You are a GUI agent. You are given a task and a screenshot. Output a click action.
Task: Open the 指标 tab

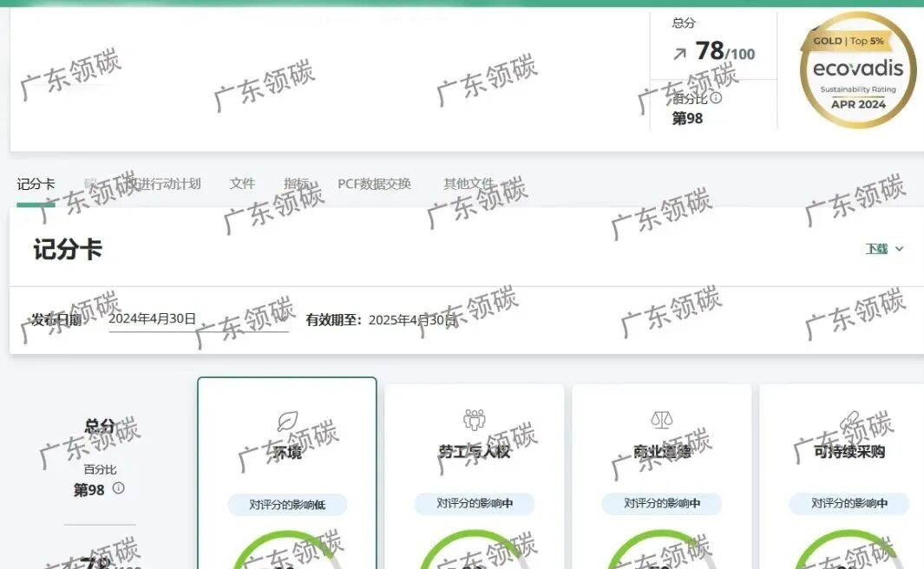298,183
